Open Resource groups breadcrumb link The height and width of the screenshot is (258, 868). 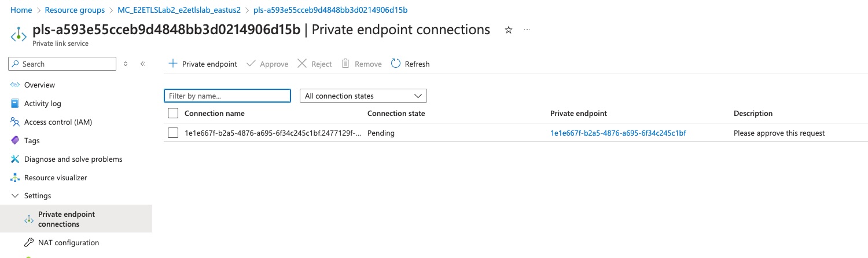pyautogui.click(x=75, y=10)
